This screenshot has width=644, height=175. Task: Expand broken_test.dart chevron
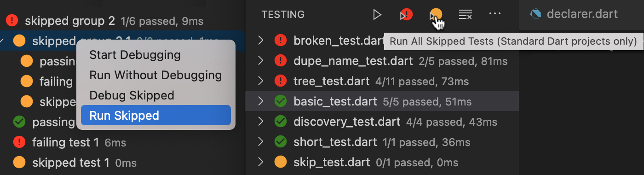261,41
